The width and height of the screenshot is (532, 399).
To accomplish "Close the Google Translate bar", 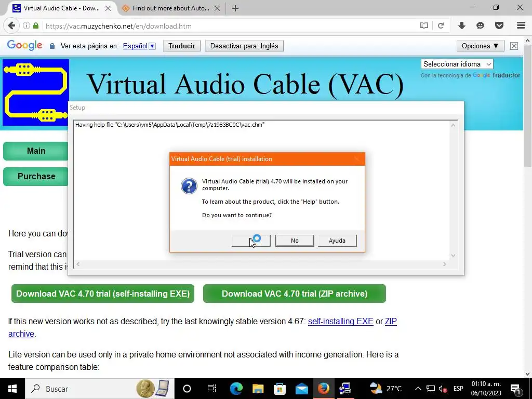I will pos(514,46).
